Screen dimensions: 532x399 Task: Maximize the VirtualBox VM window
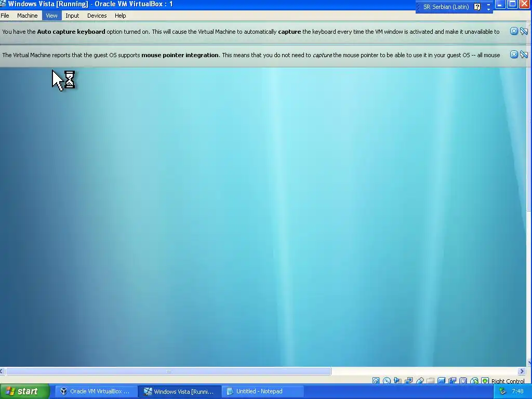point(512,4)
